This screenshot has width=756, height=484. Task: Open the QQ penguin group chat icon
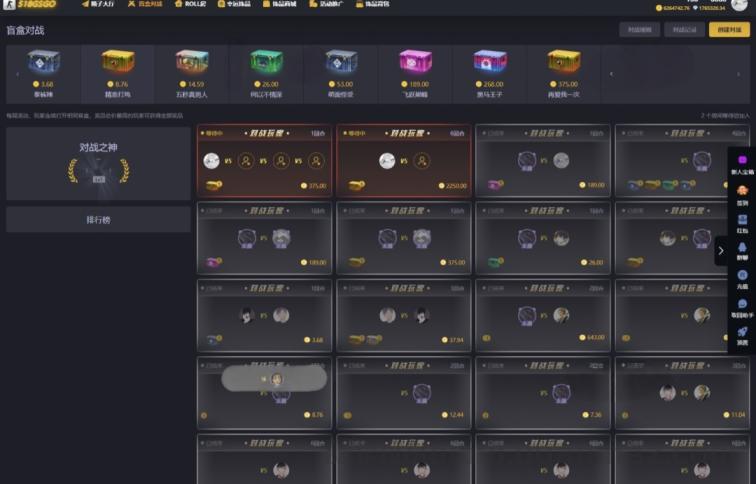pos(742,251)
